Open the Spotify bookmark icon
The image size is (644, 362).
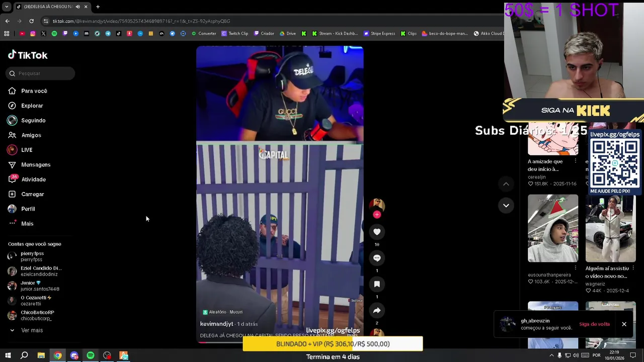pos(54,34)
